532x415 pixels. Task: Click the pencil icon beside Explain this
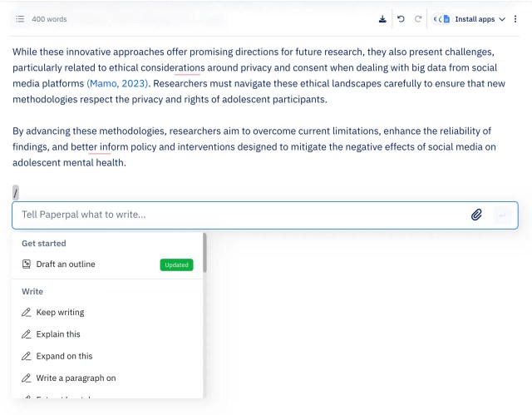(26, 334)
